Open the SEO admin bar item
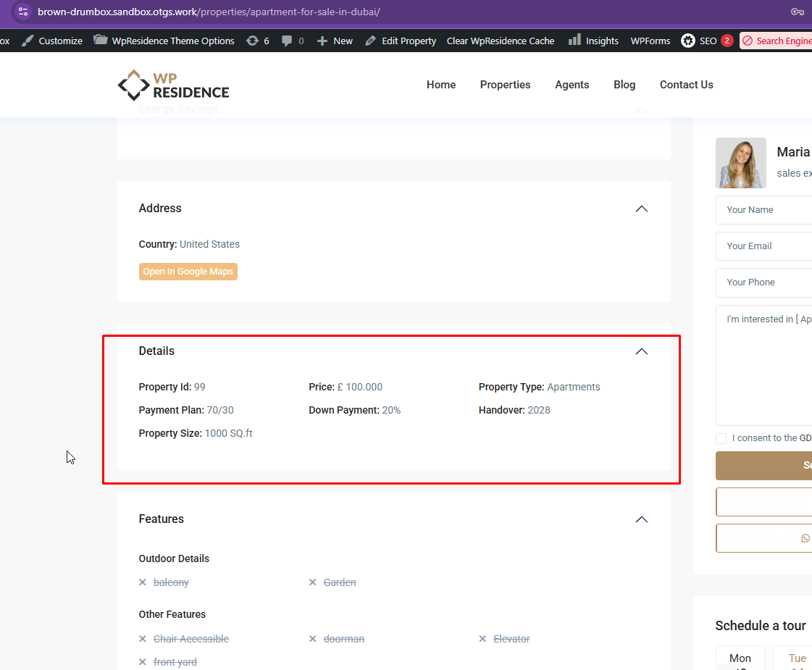This screenshot has width=812, height=670. click(699, 41)
